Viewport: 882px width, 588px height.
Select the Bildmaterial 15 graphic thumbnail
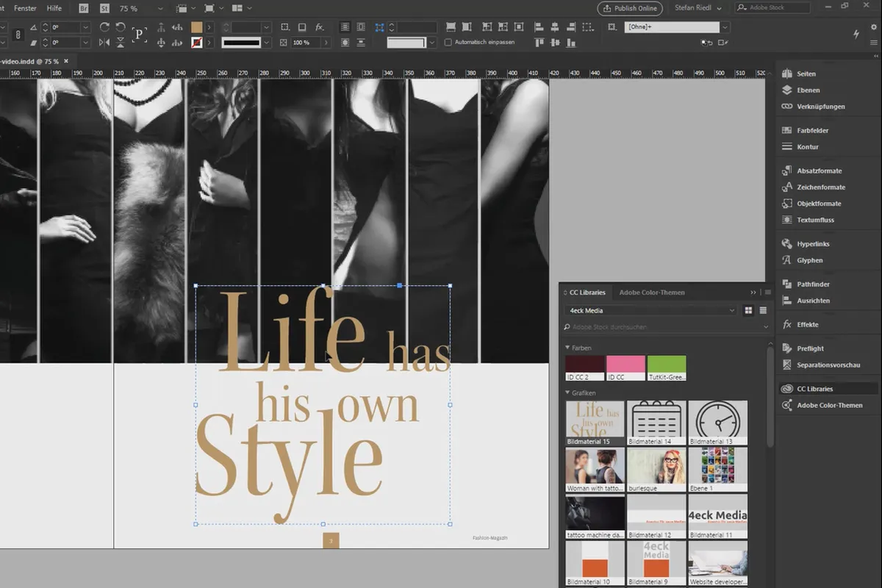pos(595,423)
